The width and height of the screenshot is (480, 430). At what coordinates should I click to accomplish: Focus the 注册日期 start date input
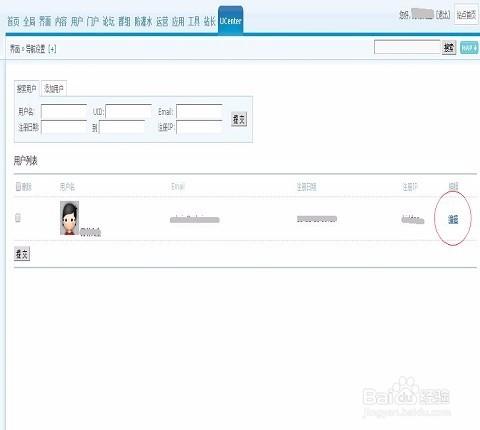[64, 127]
